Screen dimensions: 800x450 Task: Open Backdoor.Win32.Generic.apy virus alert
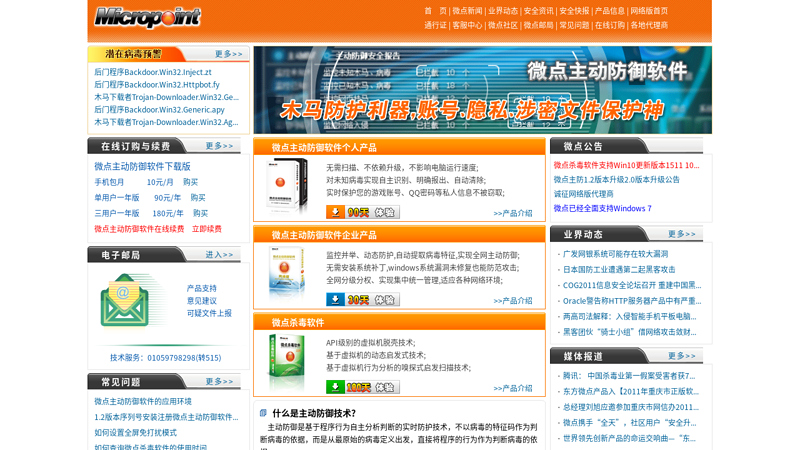159,110
